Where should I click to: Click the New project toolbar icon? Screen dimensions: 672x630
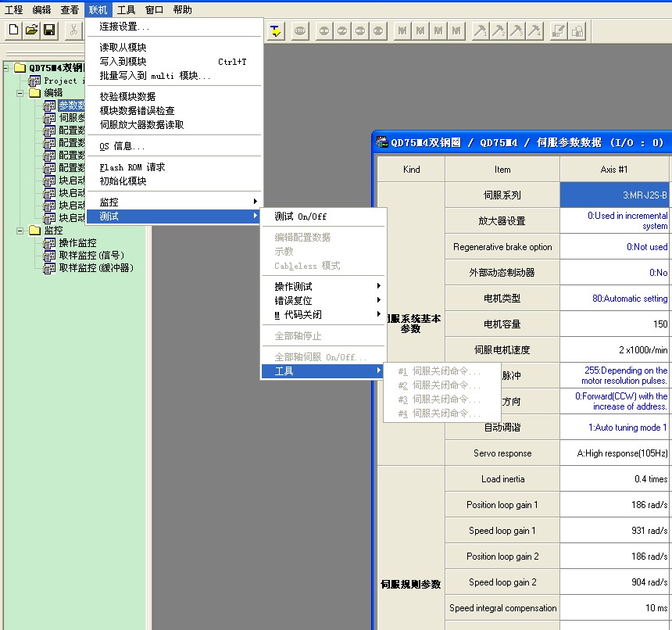(13, 30)
